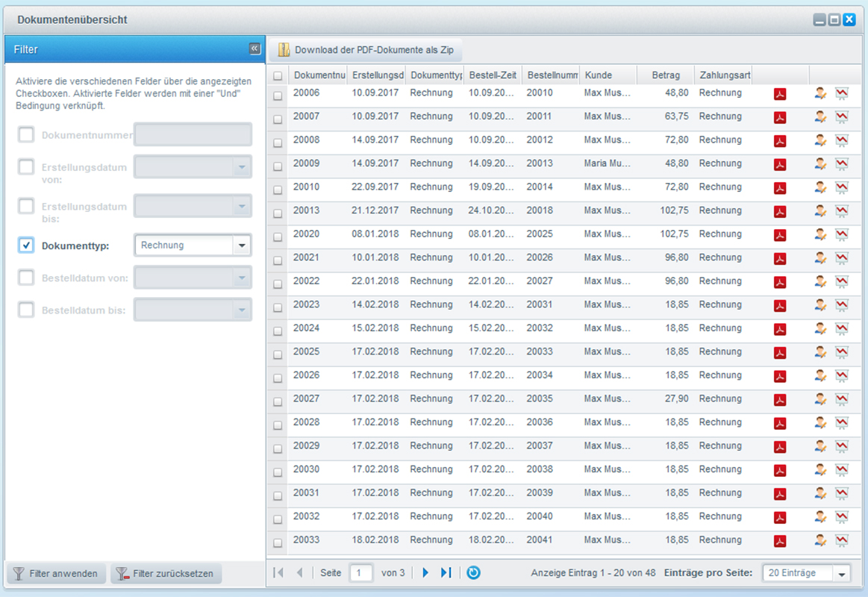Click document number 20028 cell
Viewport: 868px width, 597px height.
[x=306, y=422]
